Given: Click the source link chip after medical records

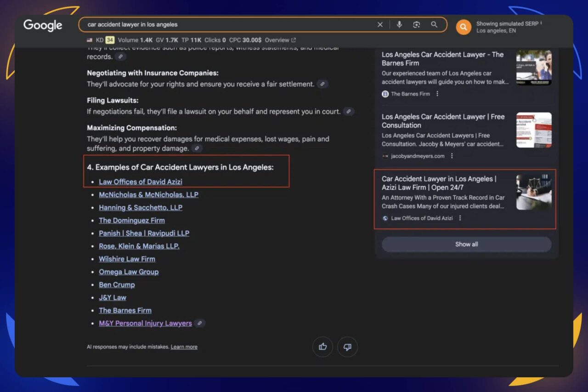Looking at the screenshot, I should (x=120, y=57).
